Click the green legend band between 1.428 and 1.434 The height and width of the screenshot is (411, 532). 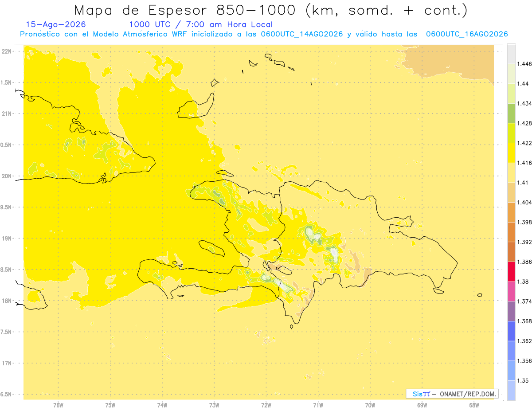click(511, 113)
